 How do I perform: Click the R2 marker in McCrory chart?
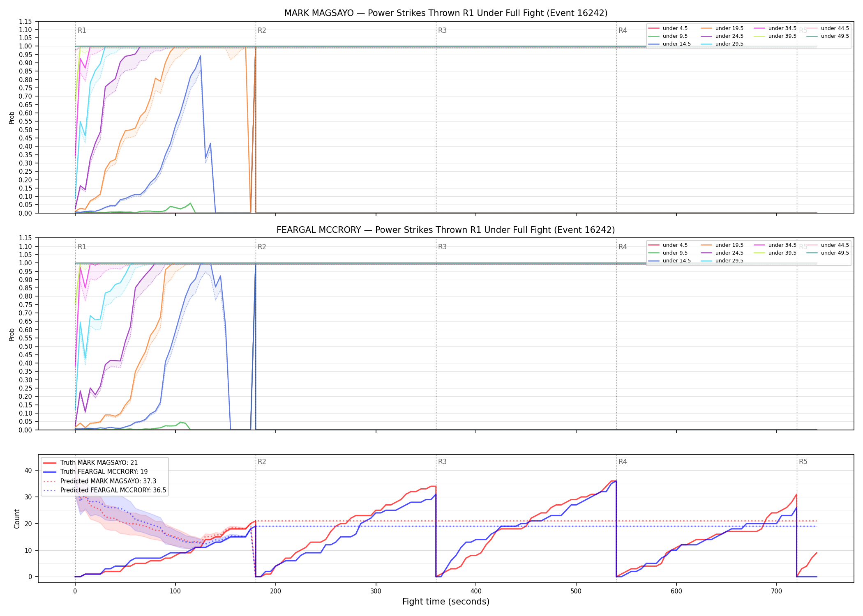tap(262, 247)
